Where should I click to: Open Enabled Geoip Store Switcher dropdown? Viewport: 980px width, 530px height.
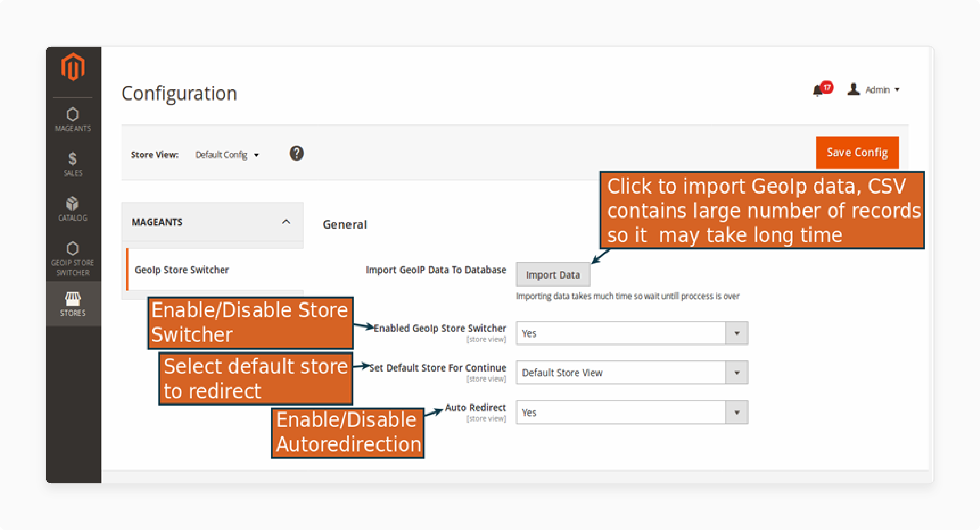click(x=632, y=334)
